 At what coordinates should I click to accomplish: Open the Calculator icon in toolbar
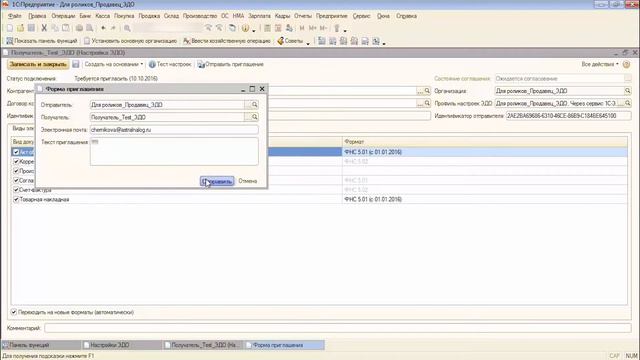point(267,28)
